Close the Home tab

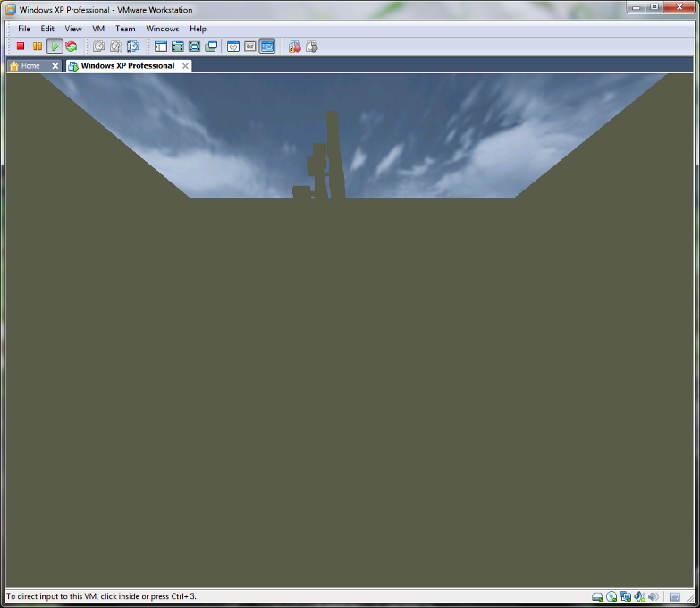click(x=55, y=66)
